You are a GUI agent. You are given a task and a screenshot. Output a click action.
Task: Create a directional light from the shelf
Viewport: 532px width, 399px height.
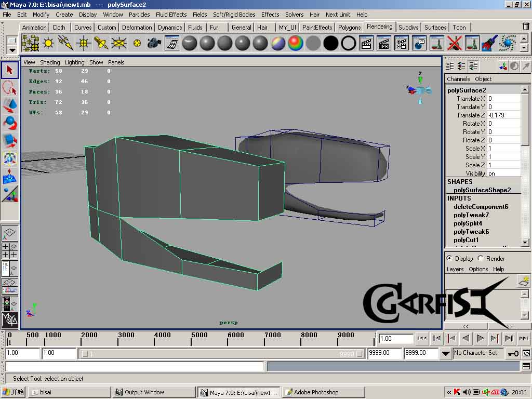coord(66,44)
